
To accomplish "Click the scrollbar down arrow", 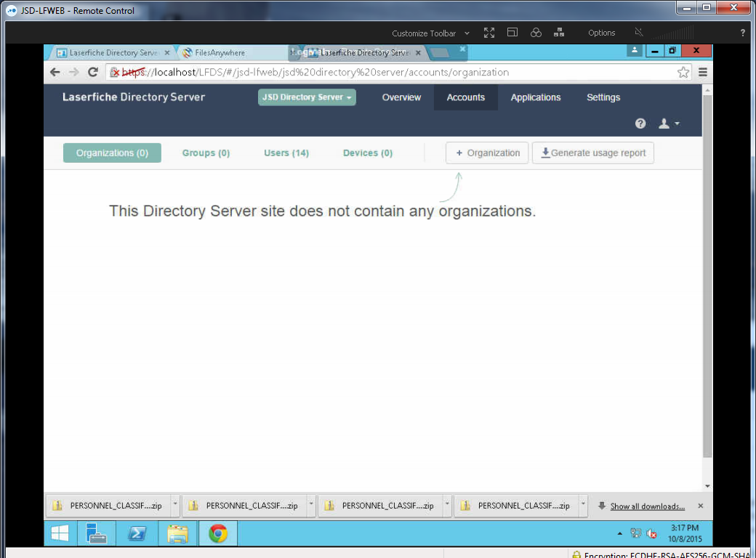I will (707, 486).
